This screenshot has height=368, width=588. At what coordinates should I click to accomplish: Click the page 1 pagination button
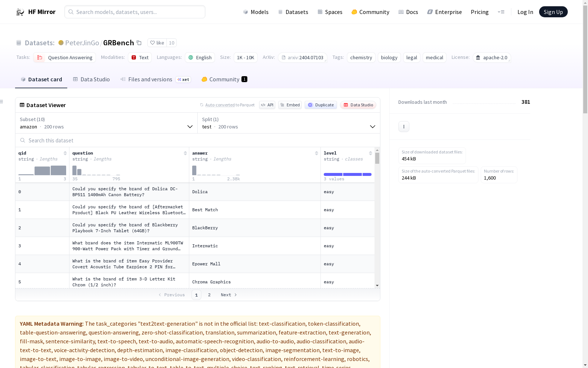coord(196,295)
